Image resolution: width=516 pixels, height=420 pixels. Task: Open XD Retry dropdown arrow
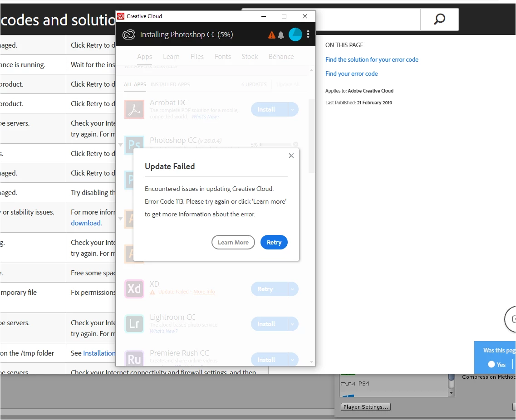point(293,289)
